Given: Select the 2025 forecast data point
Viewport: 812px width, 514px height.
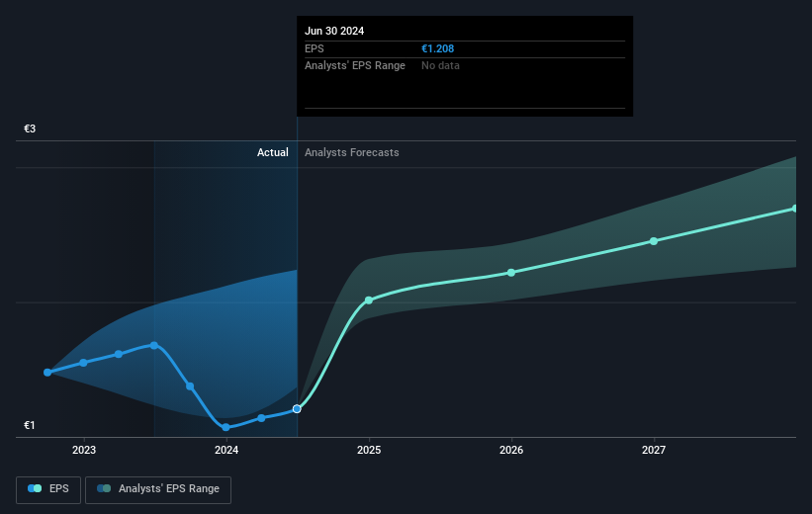Looking at the screenshot, I should click(369, 300).
